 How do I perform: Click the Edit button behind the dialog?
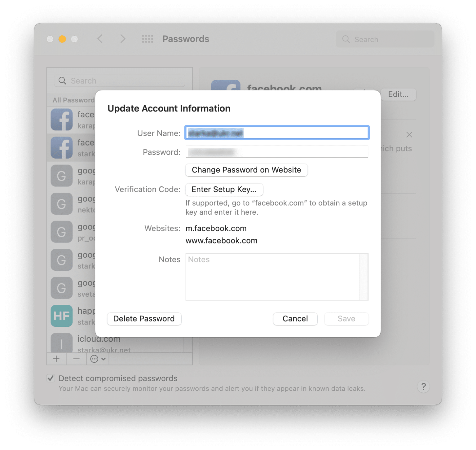[x=399, y=94]
